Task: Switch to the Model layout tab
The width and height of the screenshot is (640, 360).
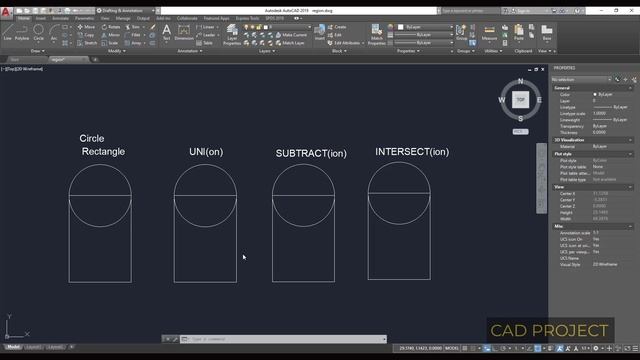Action: point(13,347)
